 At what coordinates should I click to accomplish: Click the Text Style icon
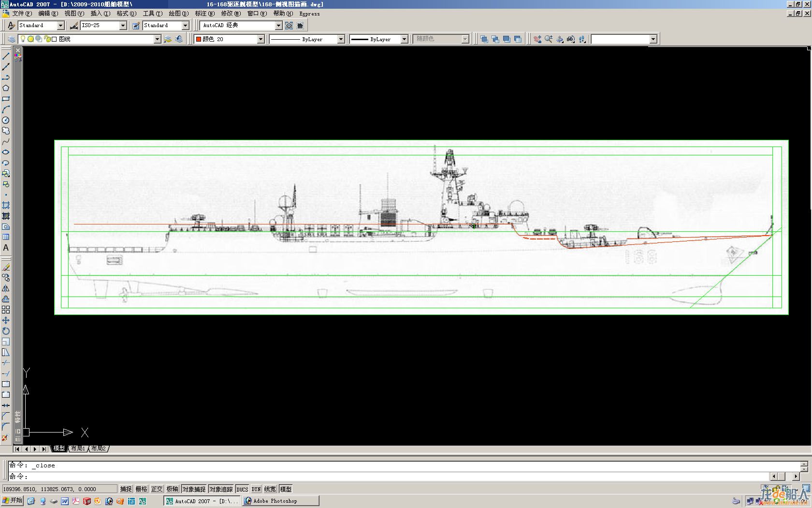pos(11,25)
